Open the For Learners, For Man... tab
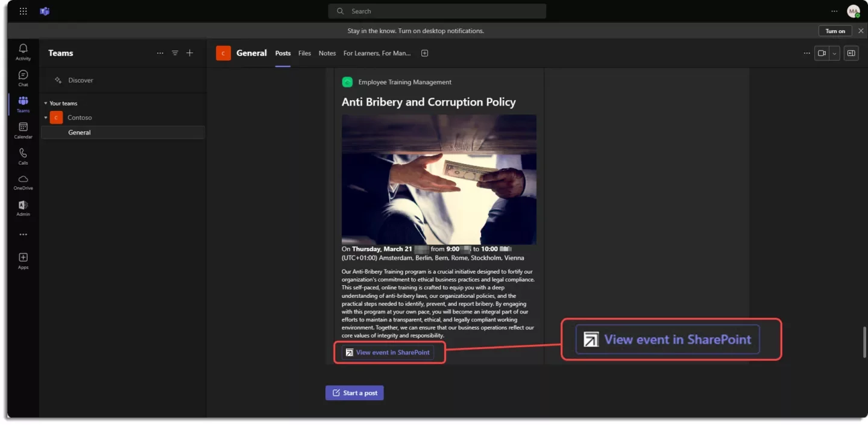Viewport: 868px width, 425px height. [x=377, y=53]
